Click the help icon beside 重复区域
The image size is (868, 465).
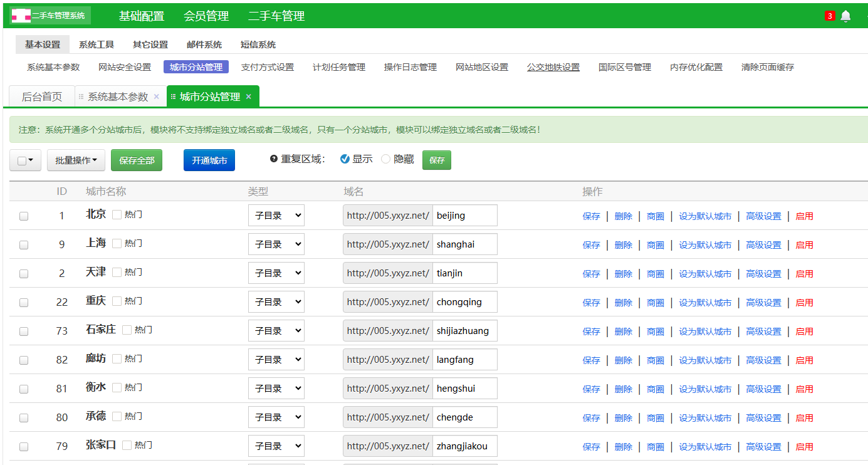click(274, 159)
